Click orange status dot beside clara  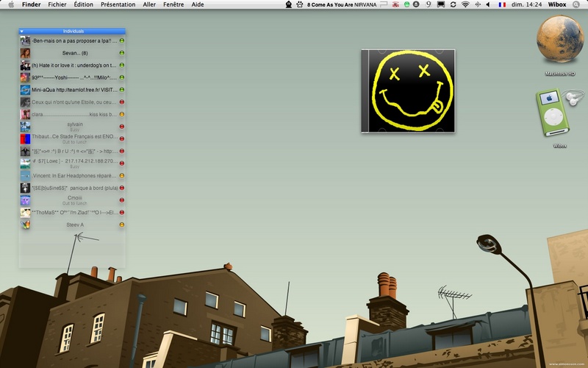(x=121, y=114)
